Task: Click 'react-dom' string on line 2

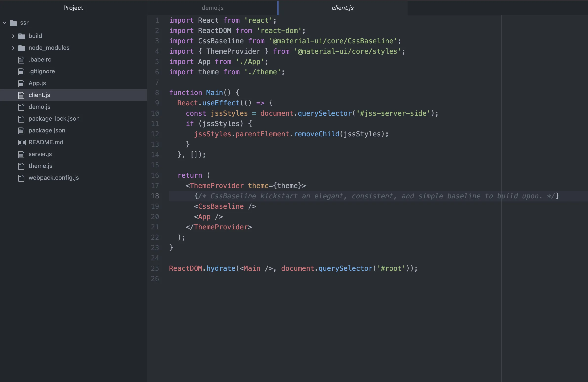Action: point(279,31)
